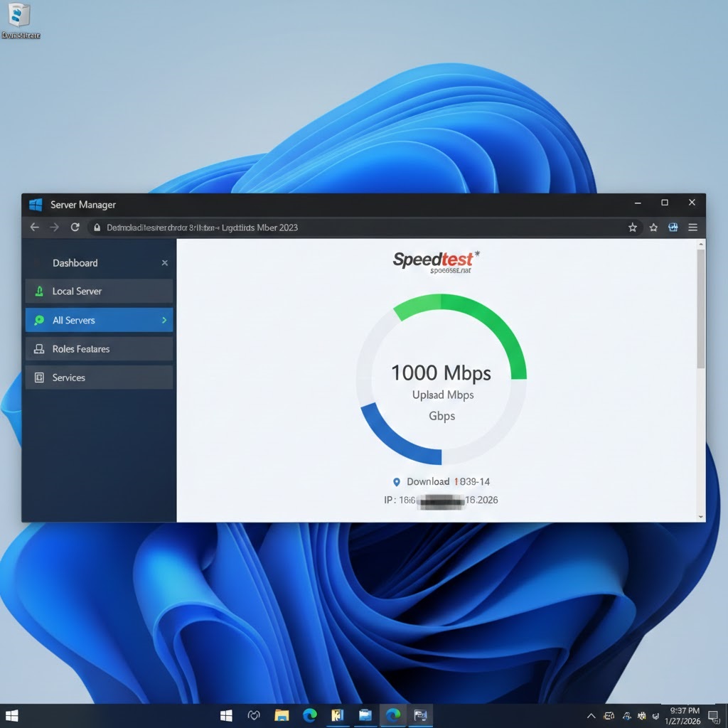Reload the page with the refresh icon
This screenshot has width=728, height=728.
pos(75,227)
